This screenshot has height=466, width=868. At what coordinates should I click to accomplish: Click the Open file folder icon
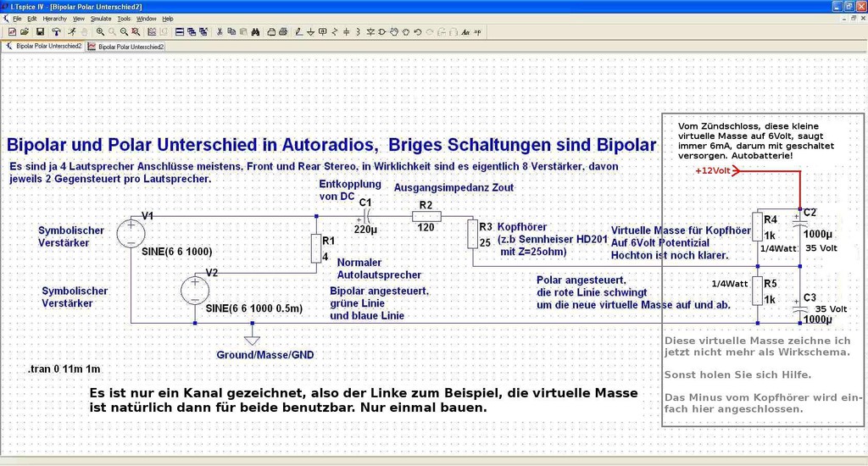coord(25,32)
